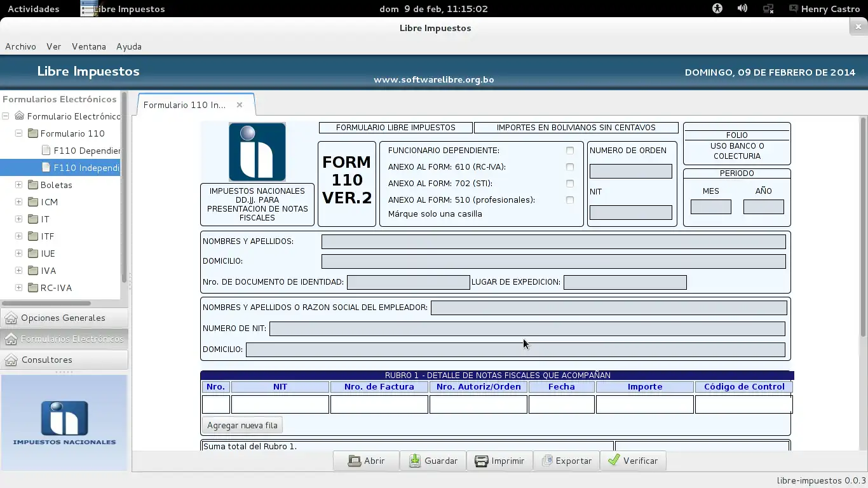Screen dimensions: 868x488
Task: Click the Impuestos Nacionales sidebar image
Action: pyautogui.click(x=64, y=423)
